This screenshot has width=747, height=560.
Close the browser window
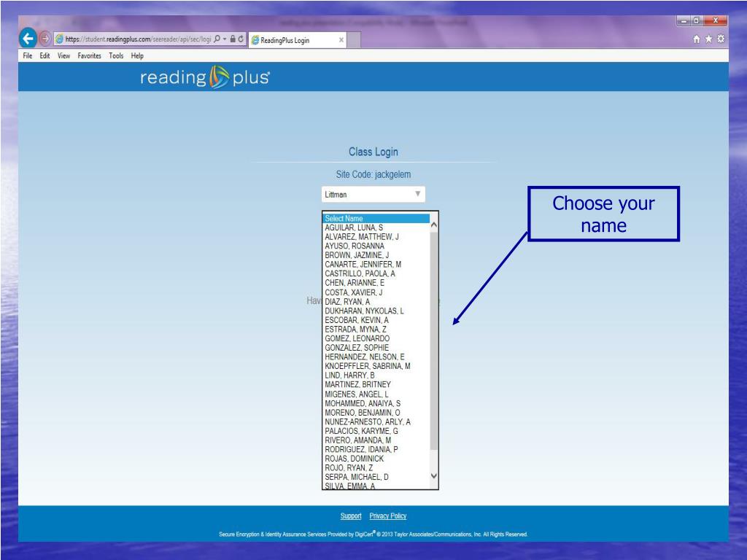(715, 21)
